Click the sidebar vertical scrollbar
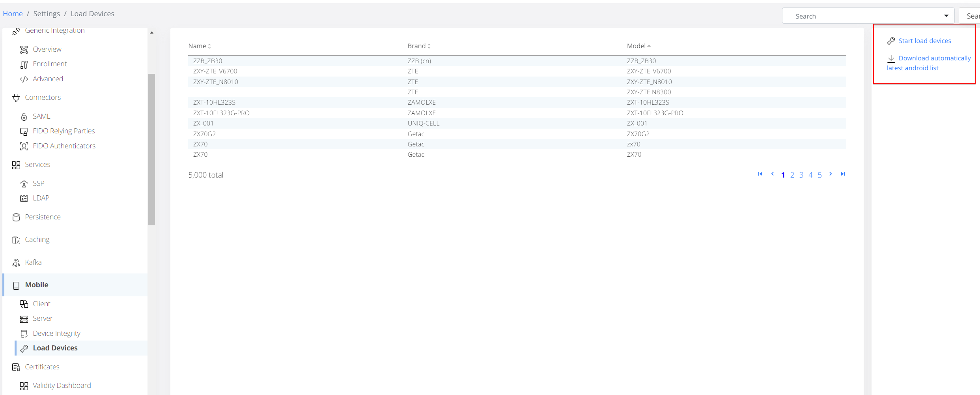Viewport: 980px width, 395px height. (151, 149)
